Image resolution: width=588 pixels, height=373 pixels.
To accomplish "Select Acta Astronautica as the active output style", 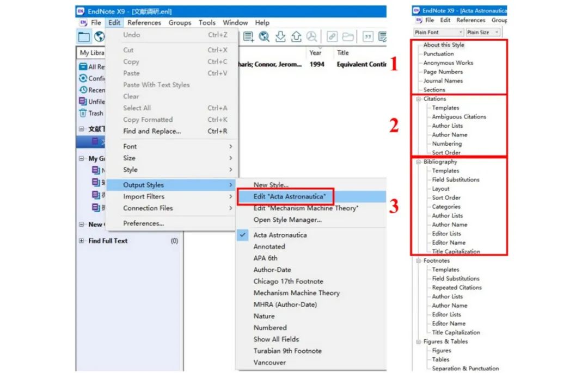I will pyautogui.click(x=280, y=235).
